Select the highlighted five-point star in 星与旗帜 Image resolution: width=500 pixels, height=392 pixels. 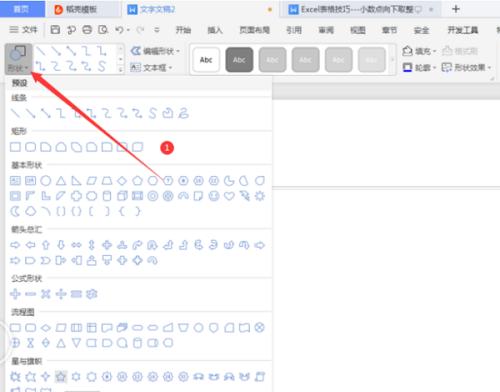[x=61, y=377]
